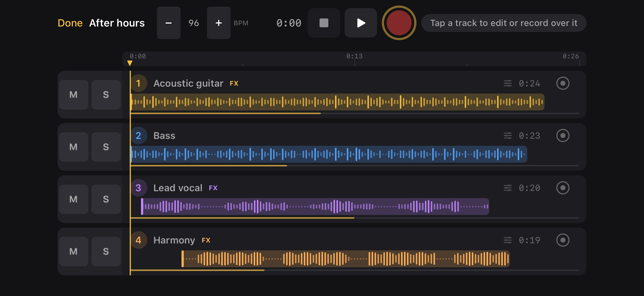Arm the Acoustic guitar track for recording
The image size is (644, 296).
tap(563, 83)
